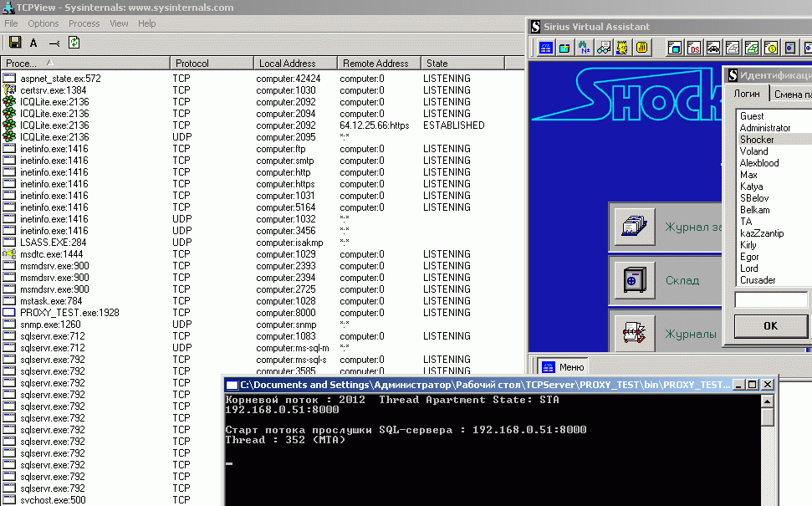Click the Склад safe icon
Image resolution: width=812 pixels, height=506 pixels.
click(x=635, y=280)
